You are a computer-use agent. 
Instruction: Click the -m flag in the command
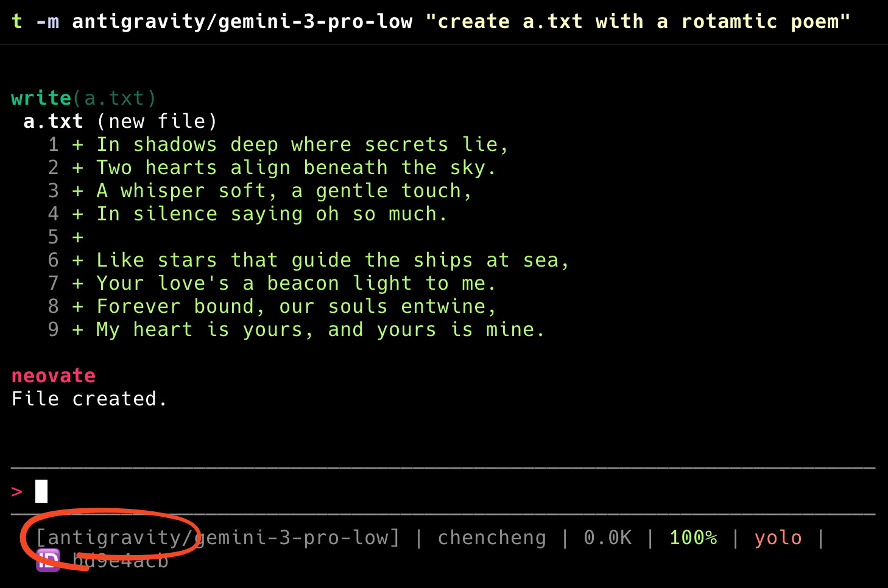pos(48,22)
